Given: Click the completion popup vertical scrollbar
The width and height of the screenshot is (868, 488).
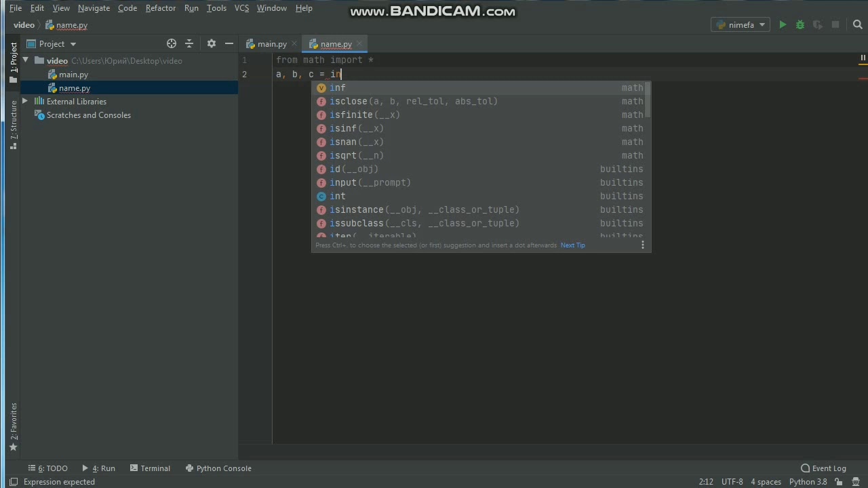Looking at the screenshot, I should pyautogui.click(x=648, y=100).
